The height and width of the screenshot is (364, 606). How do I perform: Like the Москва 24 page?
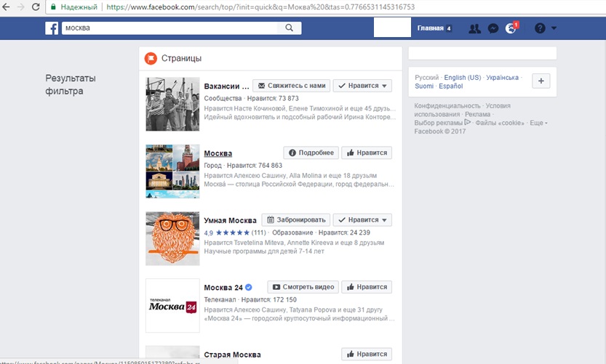pos(367,287)
